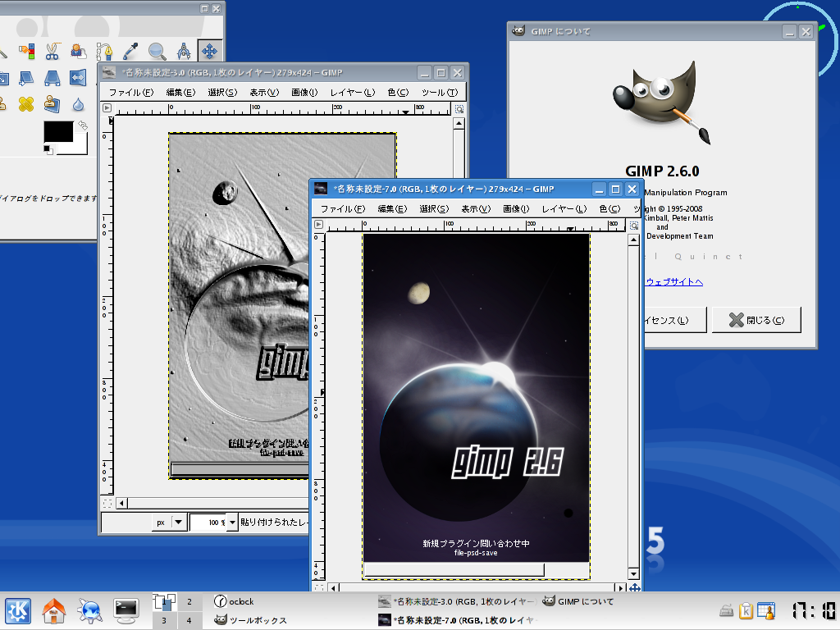Switch to oclock in the taskbar

coord(234,601)
